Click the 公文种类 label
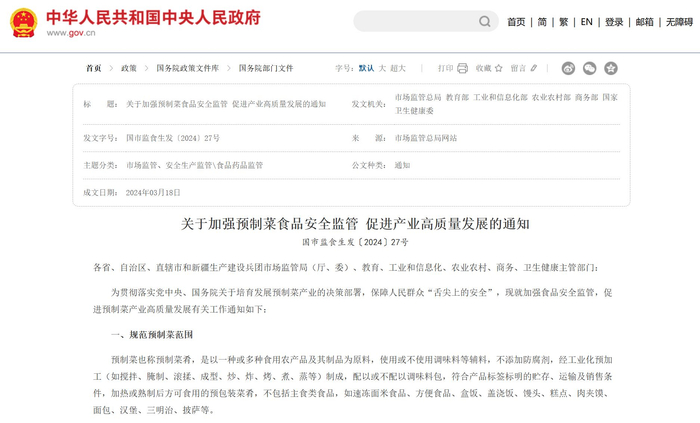 369,165
